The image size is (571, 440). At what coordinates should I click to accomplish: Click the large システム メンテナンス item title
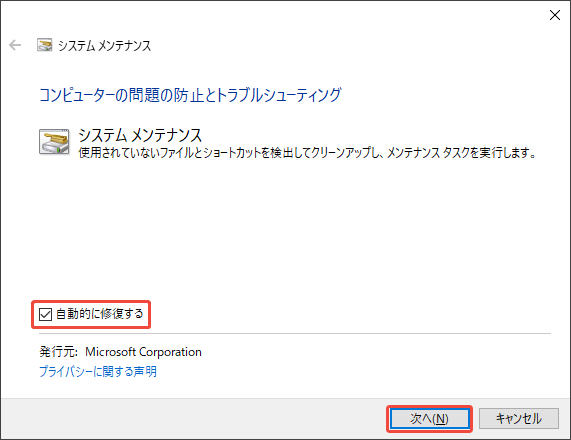click(140, 135)
